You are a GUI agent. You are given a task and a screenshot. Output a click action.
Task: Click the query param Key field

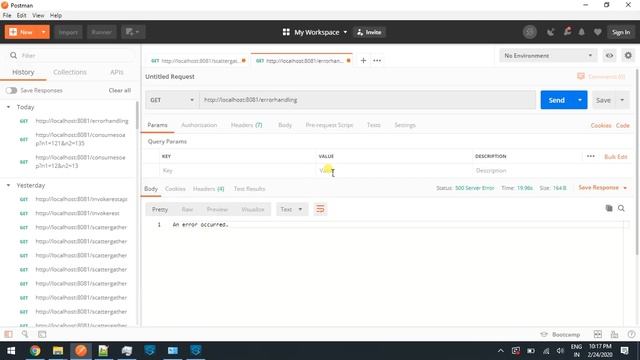[x=238, y=171]
